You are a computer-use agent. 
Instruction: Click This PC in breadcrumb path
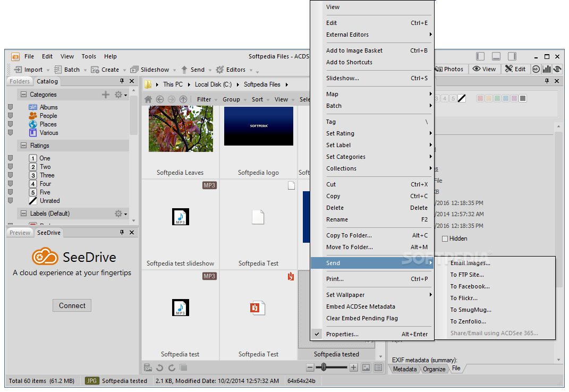(x=173, y=84)
